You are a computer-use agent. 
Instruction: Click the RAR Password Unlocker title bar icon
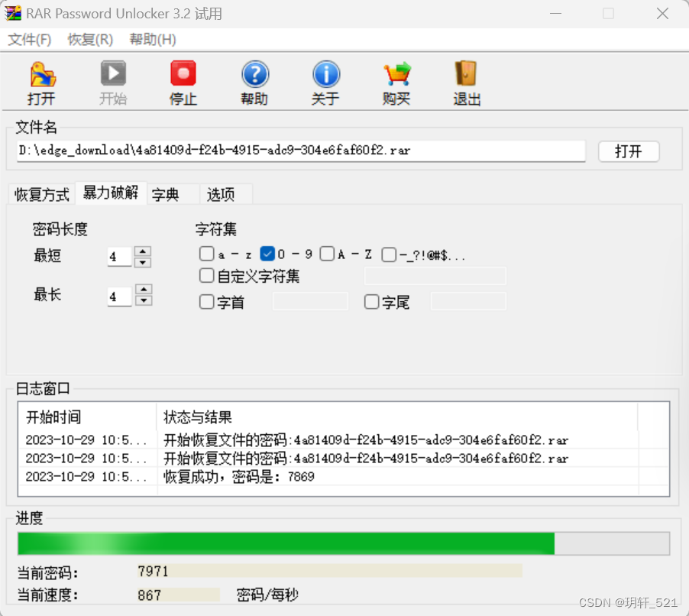click(13, 13)
